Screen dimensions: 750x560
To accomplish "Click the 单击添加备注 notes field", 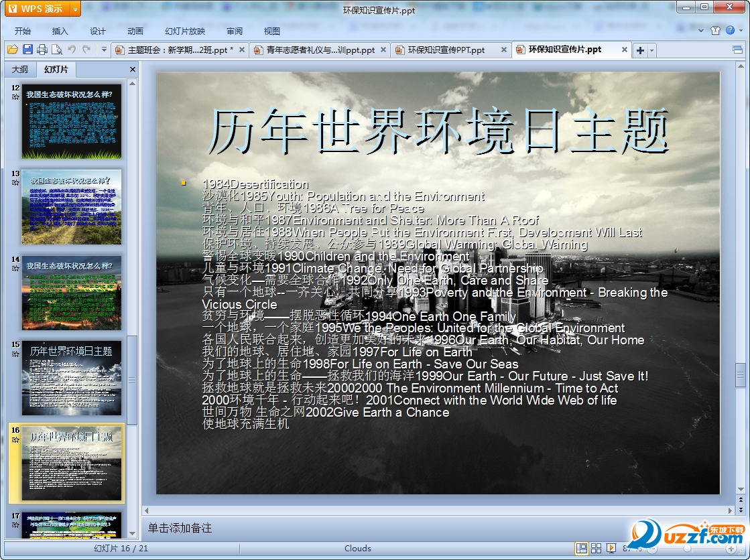I will click(180, 528).
